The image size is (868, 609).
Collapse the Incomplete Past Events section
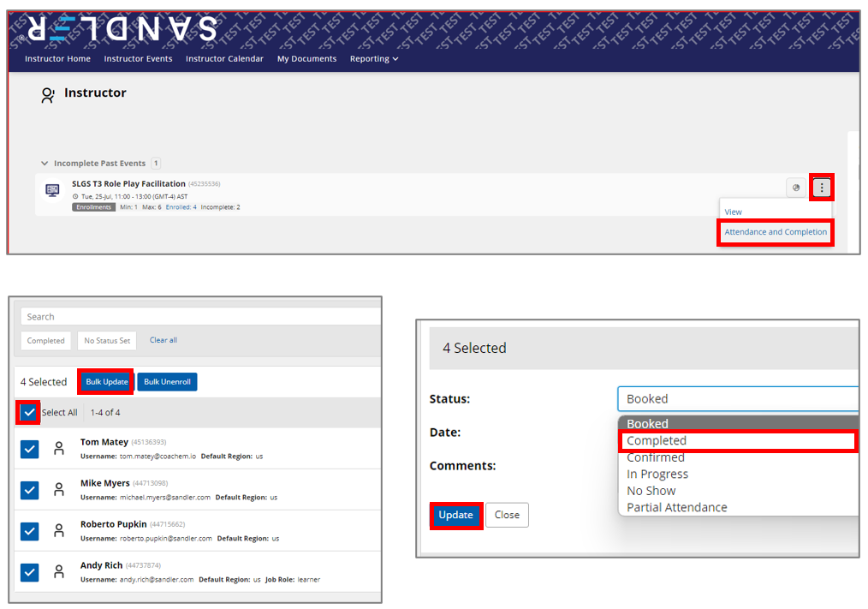[x=44, y=163]
